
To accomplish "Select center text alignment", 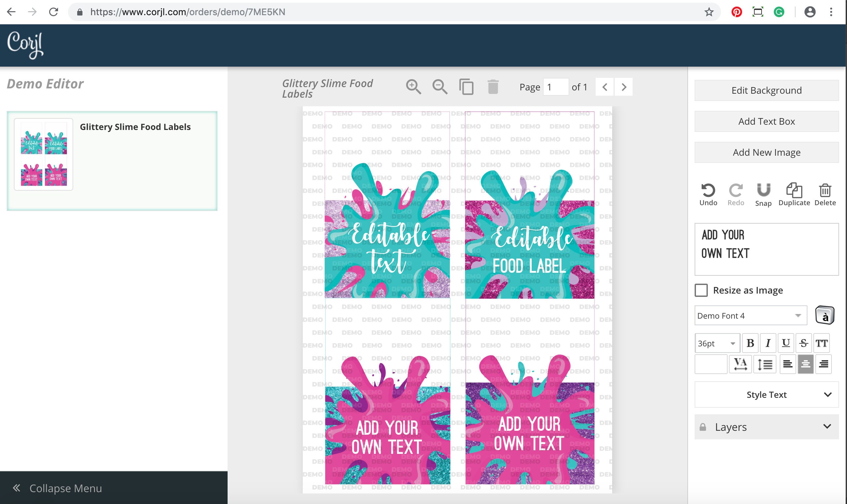I will 805,364.
